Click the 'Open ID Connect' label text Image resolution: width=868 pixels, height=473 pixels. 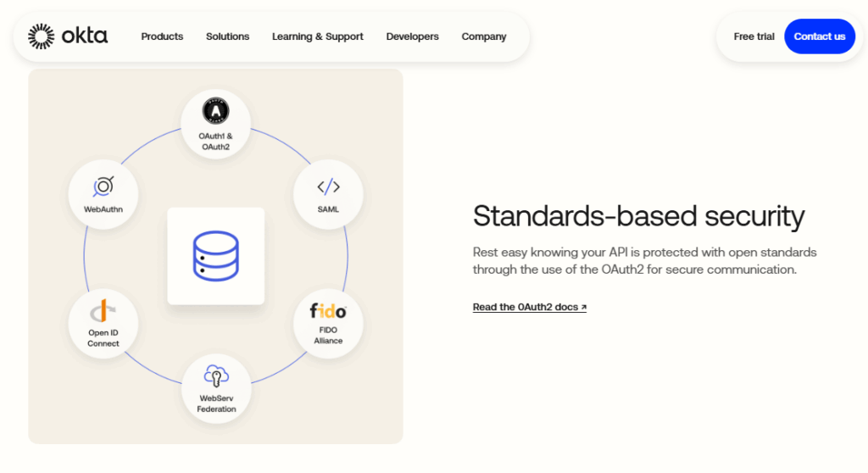click(x=103, y=338)
